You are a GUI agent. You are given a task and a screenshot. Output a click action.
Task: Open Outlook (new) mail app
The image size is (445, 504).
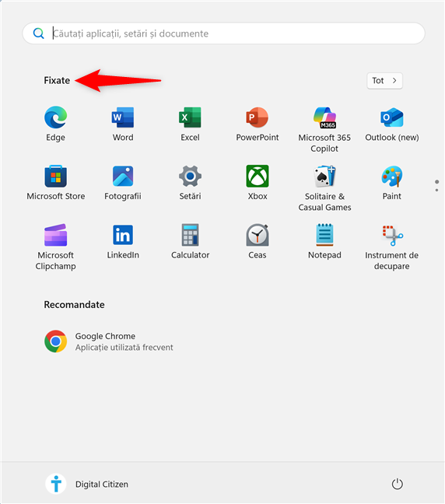point(391,124)
